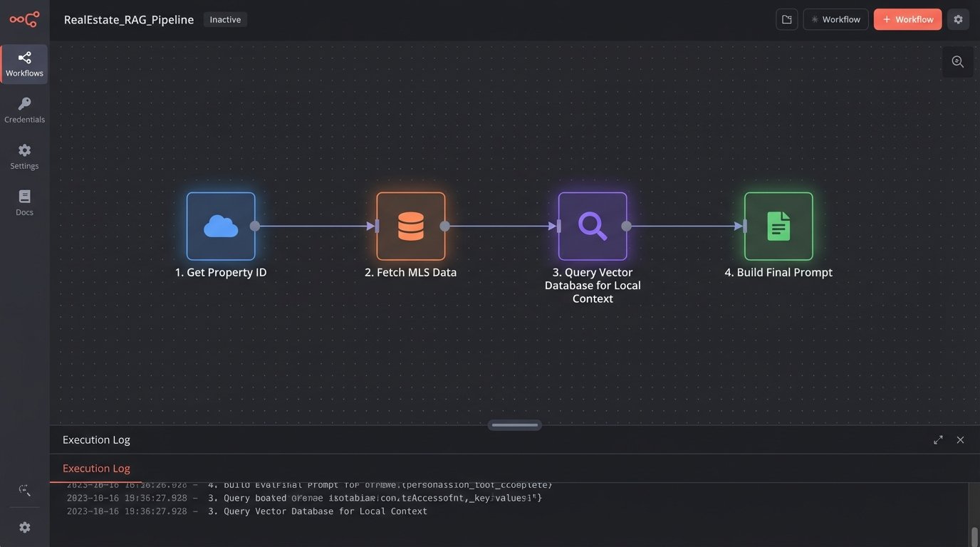Click the dark outlined Workflow button
This screenshot has width=980, height=547.
click(835, 20)
